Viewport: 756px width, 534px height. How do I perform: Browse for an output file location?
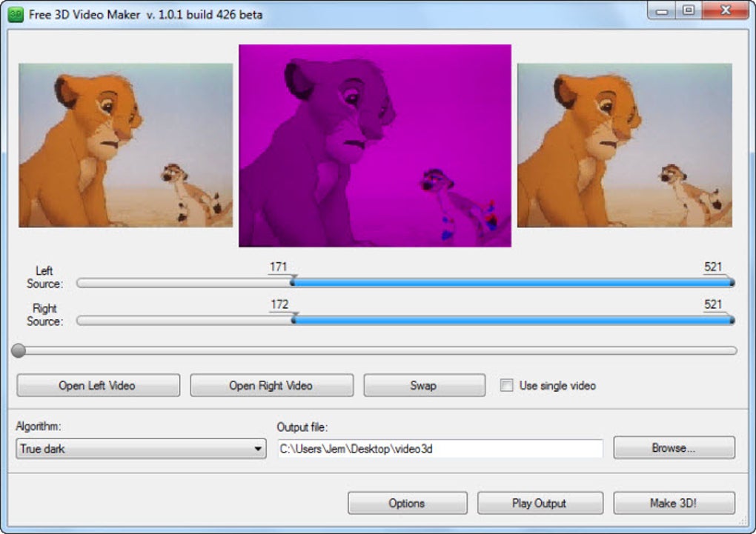pos(674,448)
